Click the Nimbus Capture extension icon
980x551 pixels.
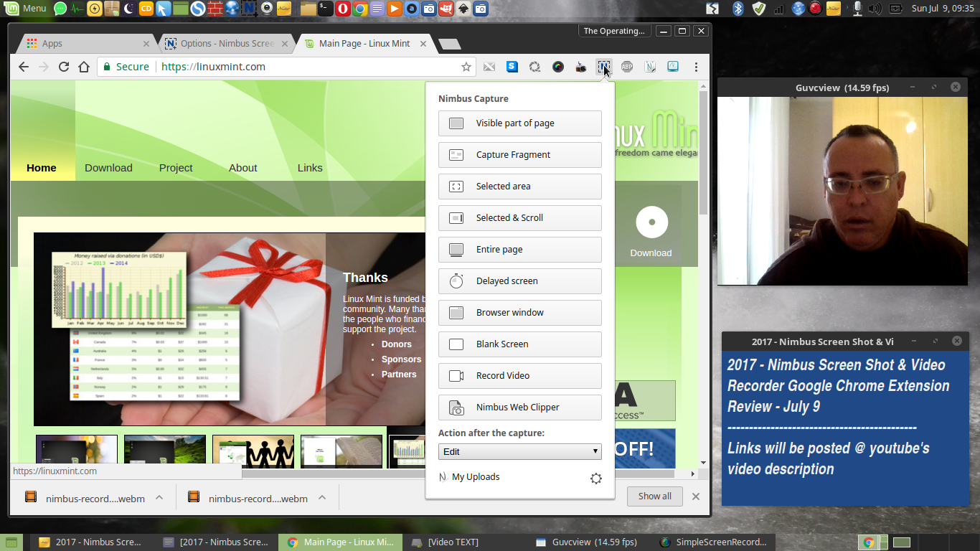[603, 67]
